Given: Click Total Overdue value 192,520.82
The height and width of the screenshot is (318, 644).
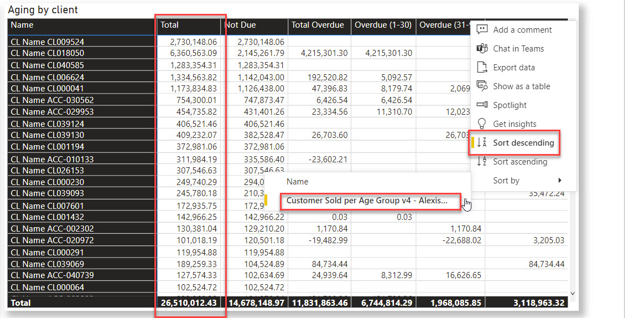Looking at the screenshot, I should pos(328,77).
